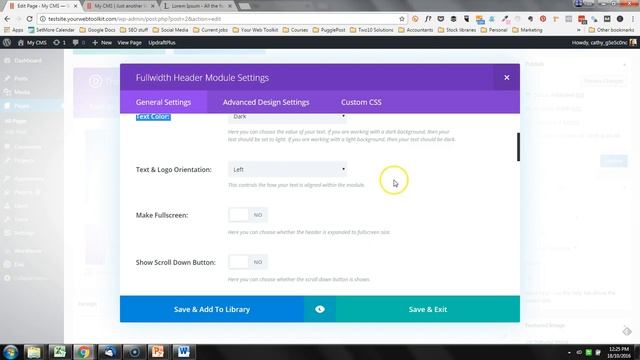
Task: Click the Pinterest extension icon
Action: [543, 19]
